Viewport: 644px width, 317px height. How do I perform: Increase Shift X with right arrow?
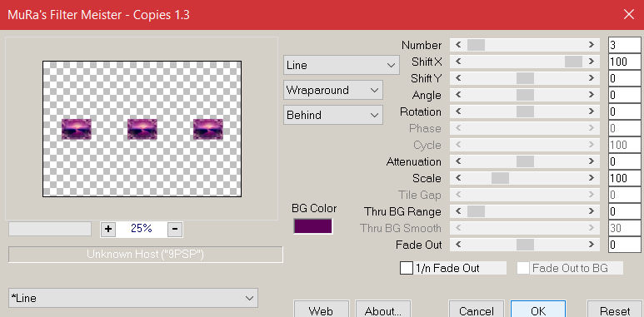[x=591, y=62]
